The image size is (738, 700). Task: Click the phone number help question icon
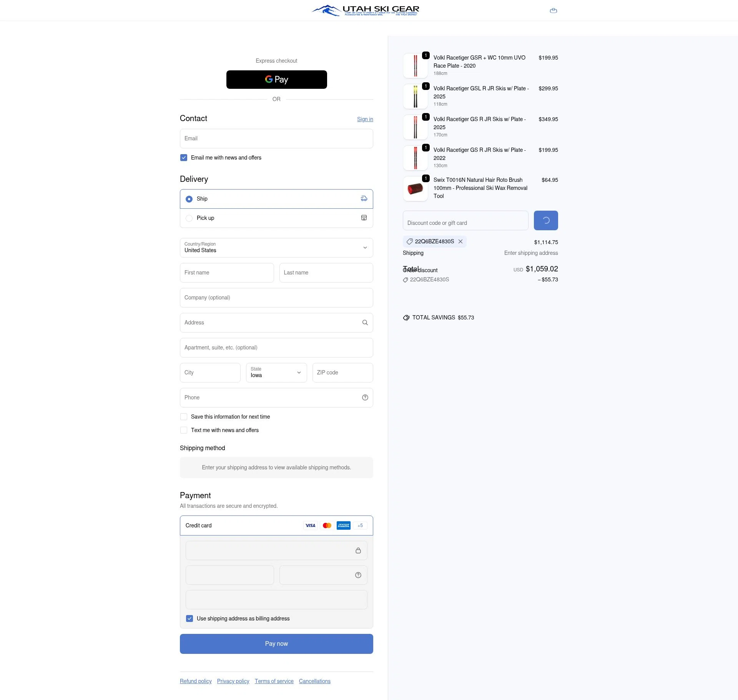[x=365, y=397]
